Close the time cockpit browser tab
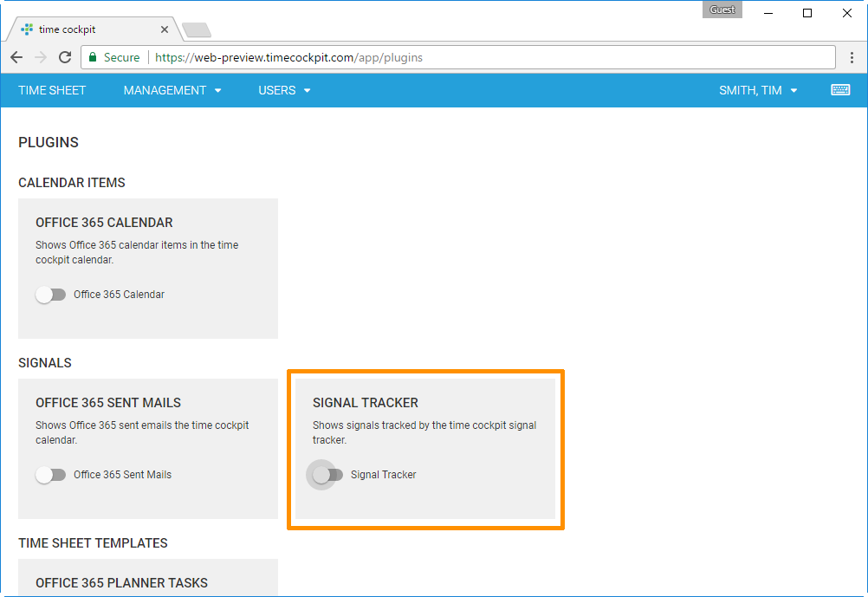 (165, 29)
